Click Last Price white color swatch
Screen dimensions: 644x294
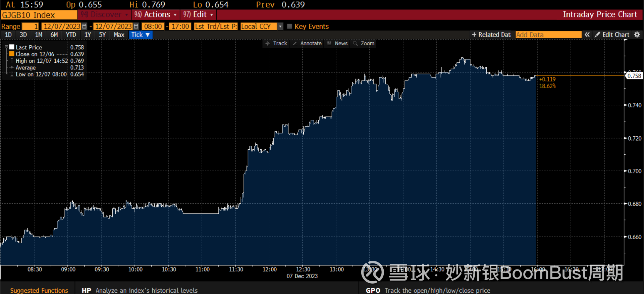coord(12,47)
